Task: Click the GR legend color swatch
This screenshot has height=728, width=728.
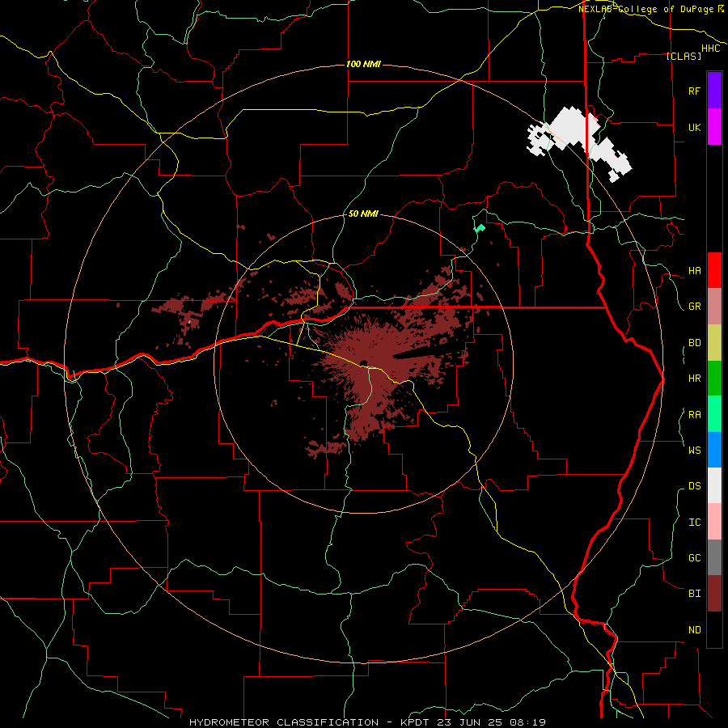Action: tap(714, 307)
